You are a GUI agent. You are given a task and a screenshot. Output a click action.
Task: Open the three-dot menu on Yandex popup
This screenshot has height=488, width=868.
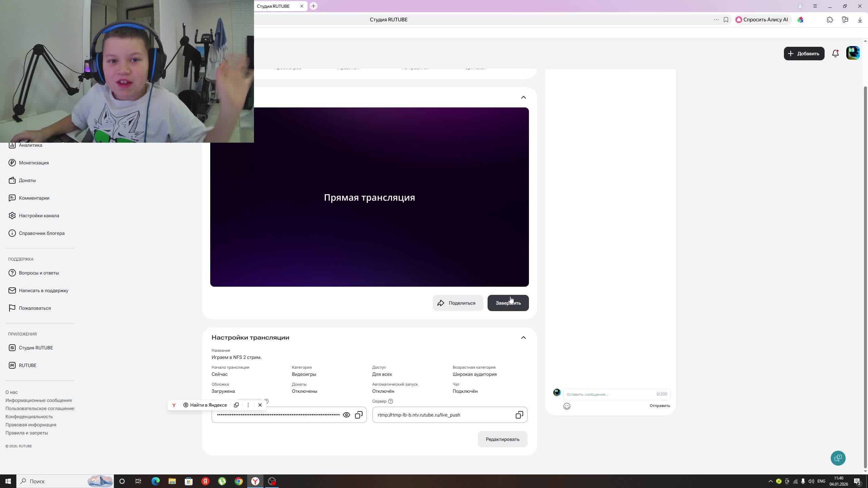point(248,405)
